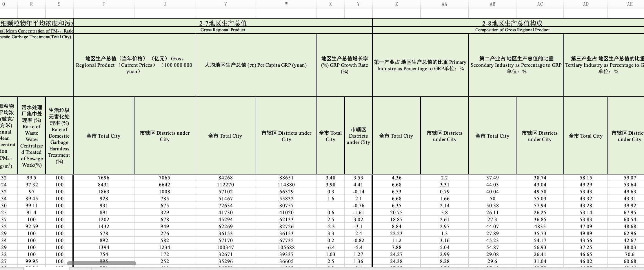Click the cell with value 20.75

[x=396, y=213]
